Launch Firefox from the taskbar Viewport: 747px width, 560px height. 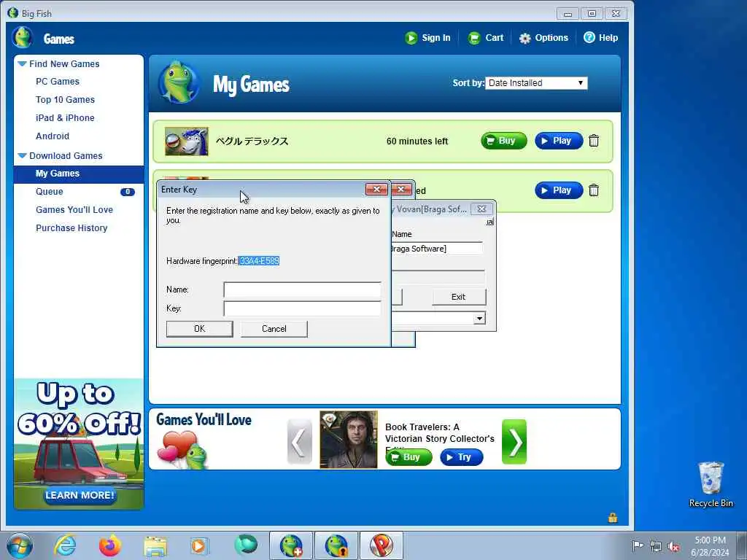[109, 545]
